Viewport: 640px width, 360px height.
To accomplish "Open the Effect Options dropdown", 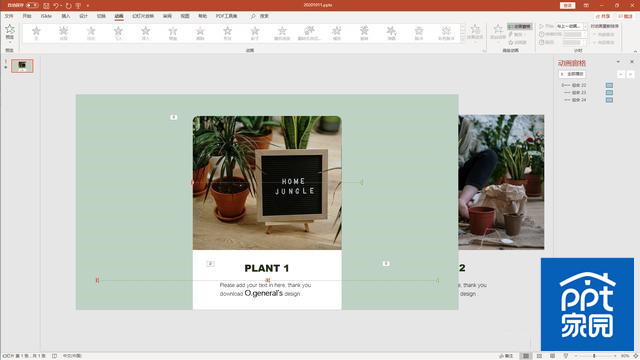I will coord(475,32).
